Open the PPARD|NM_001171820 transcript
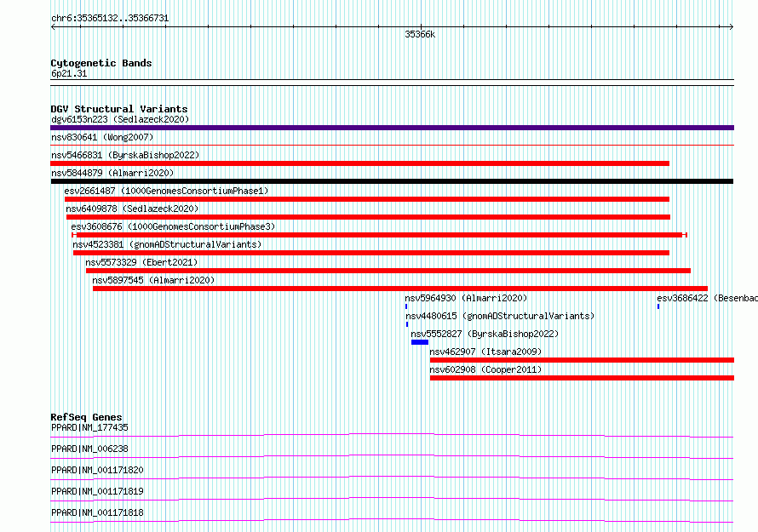 click(x=97, y=470)
